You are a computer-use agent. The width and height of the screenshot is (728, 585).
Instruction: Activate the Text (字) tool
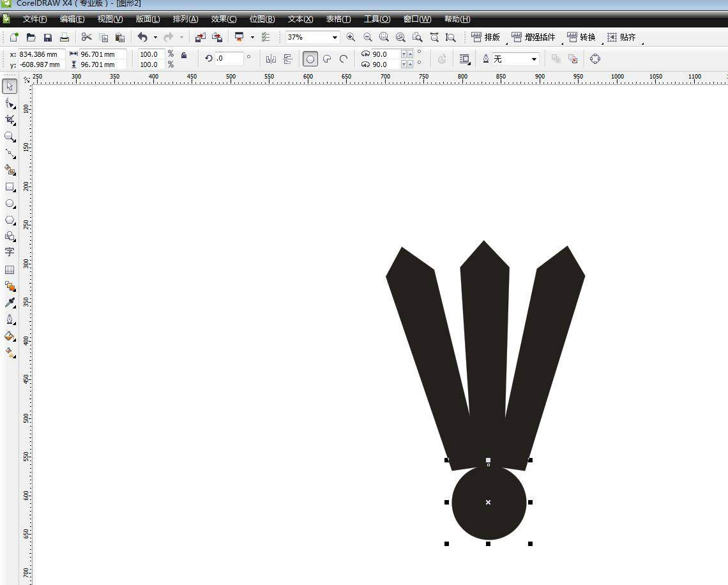[x=10, y=252]
